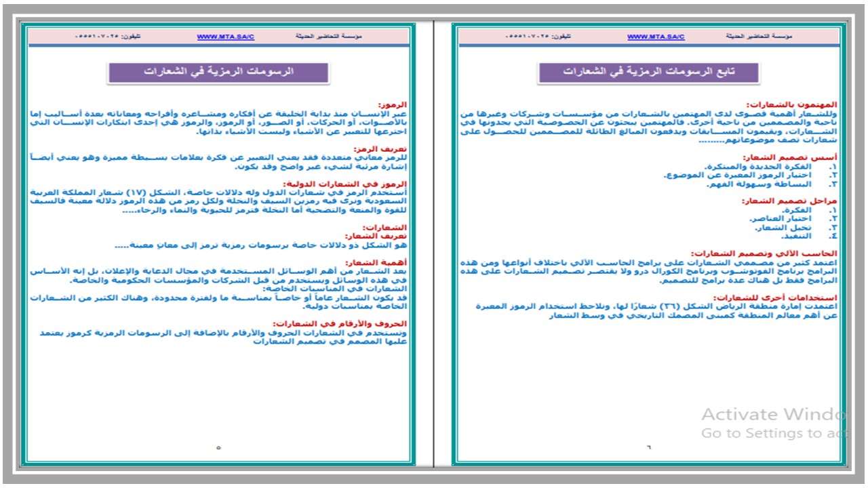
Task: Open the WWW.MTA.SA/C link on page 6
Action: (x=656, y=37)
